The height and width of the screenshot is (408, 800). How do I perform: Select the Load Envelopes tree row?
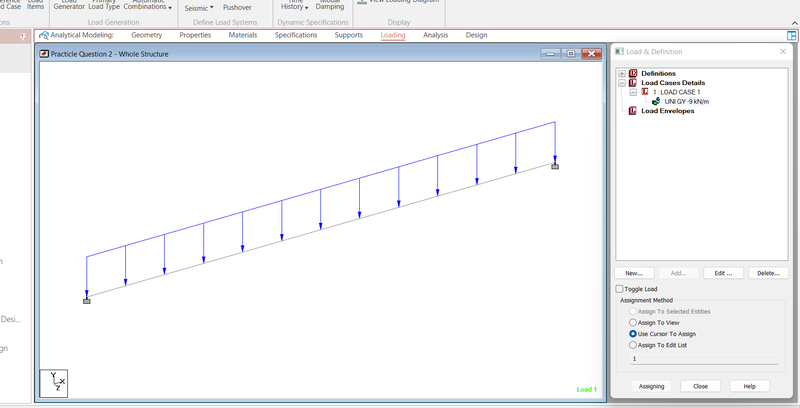(667, 111)
